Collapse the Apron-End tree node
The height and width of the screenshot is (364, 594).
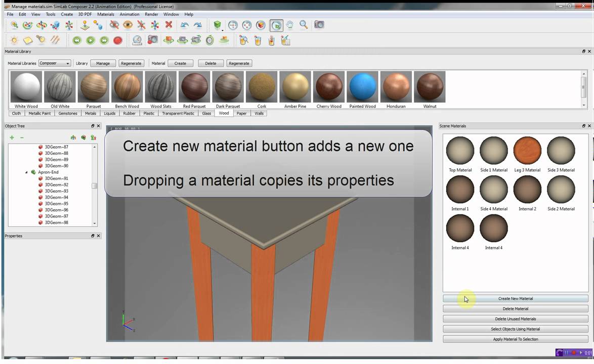pos(26,172)
